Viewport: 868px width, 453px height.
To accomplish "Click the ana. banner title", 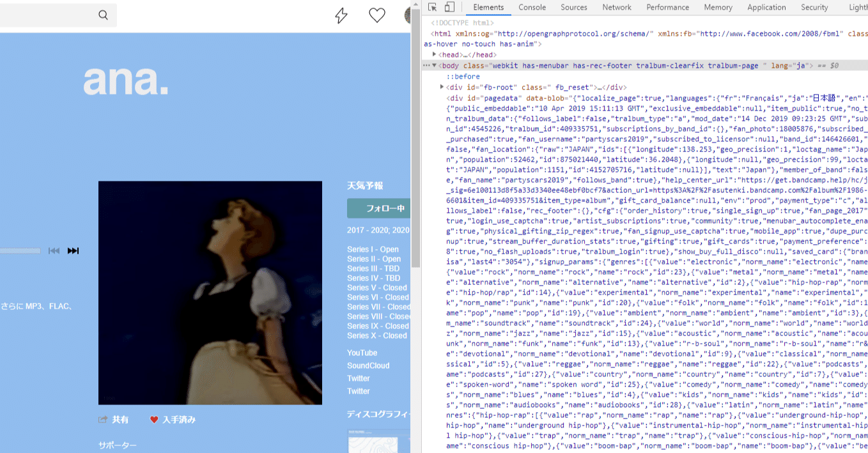I will click(126, 80).
